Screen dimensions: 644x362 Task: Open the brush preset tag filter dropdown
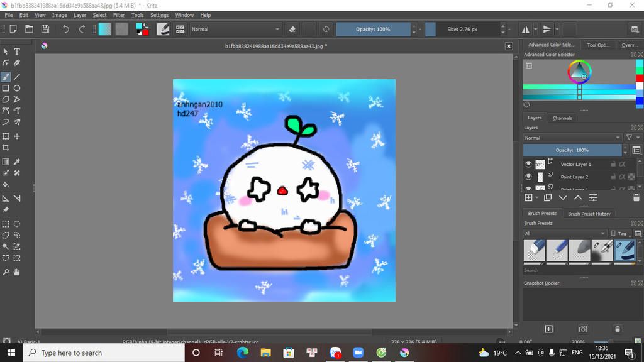(x=565, y=234)
